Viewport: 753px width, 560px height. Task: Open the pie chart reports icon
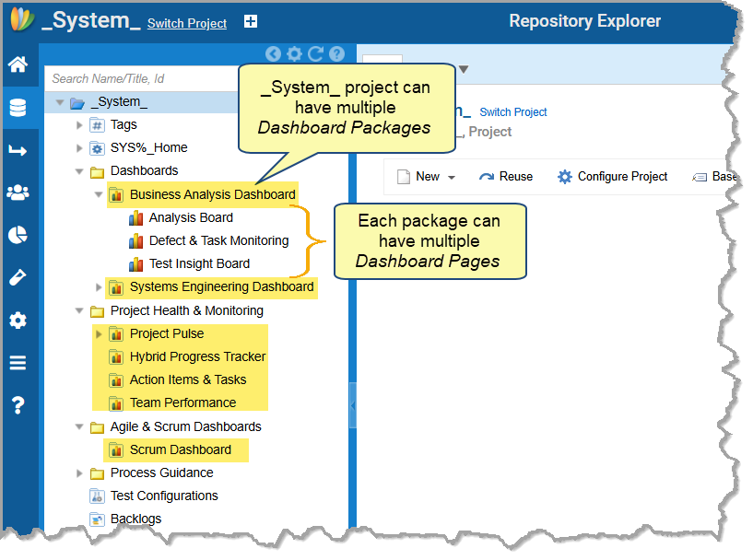click(18, 235)
